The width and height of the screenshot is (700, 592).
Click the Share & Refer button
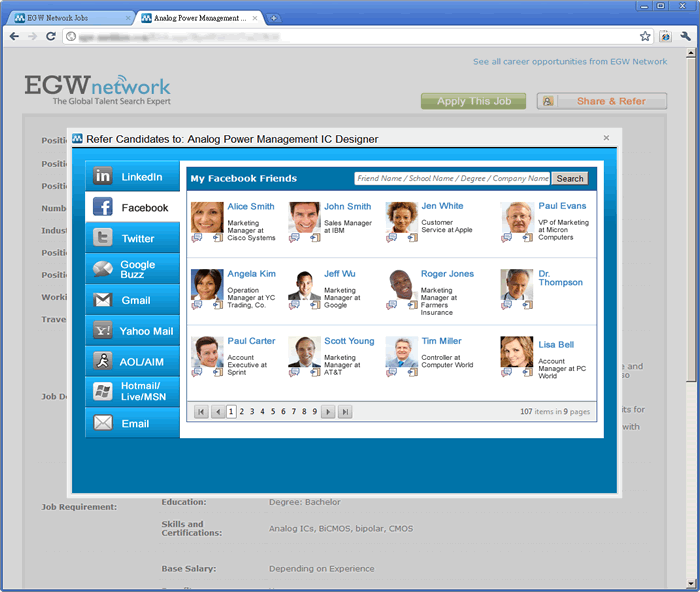point(602,101)
